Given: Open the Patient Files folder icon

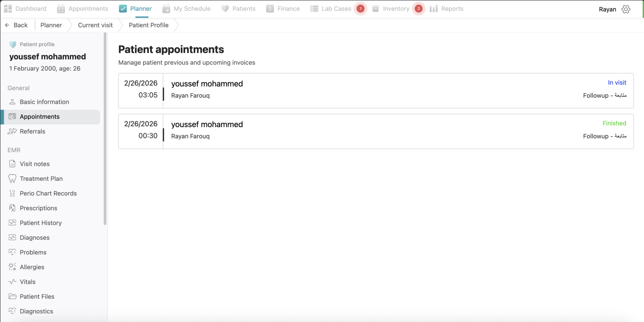Looking at the screenshot, I should point(13,296).
